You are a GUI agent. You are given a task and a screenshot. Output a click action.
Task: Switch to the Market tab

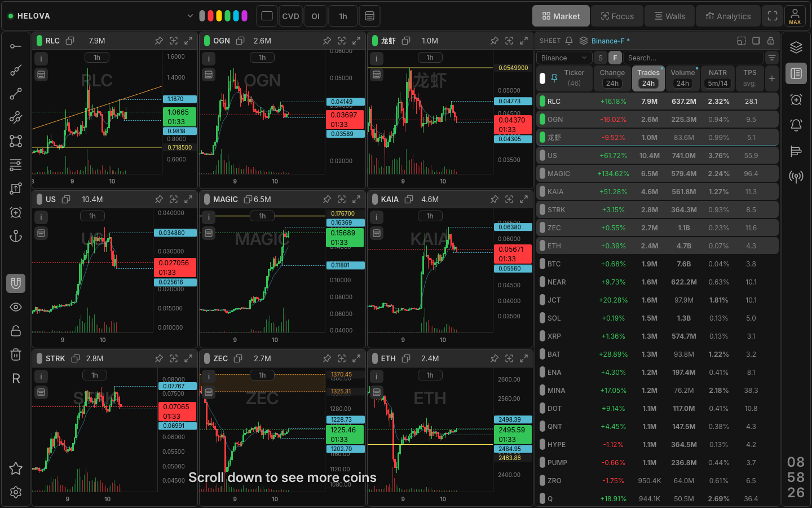(561, 16)
